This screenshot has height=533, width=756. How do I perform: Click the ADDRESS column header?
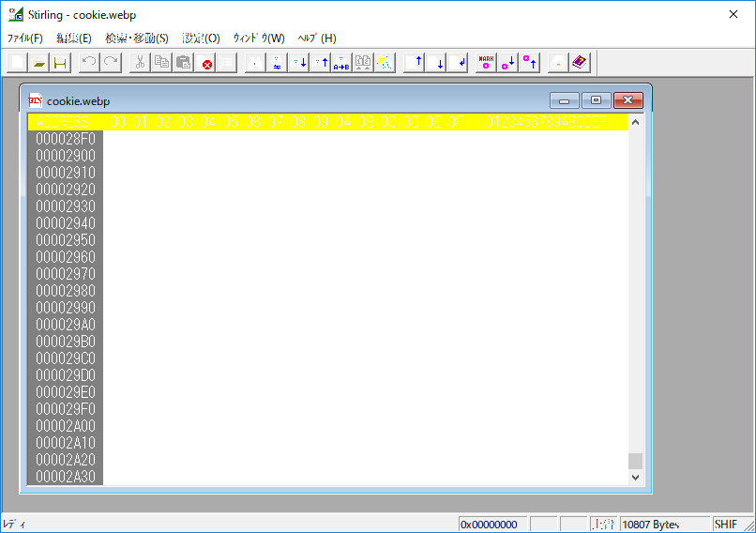coord(63,122)
